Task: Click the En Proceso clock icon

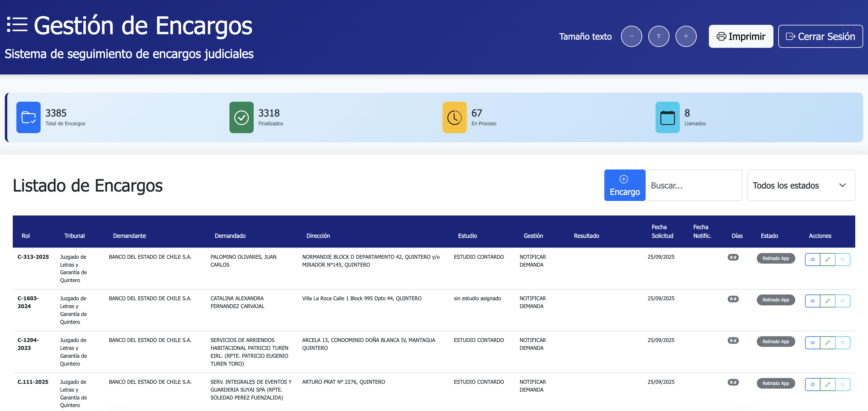Action: click(454, 117)
